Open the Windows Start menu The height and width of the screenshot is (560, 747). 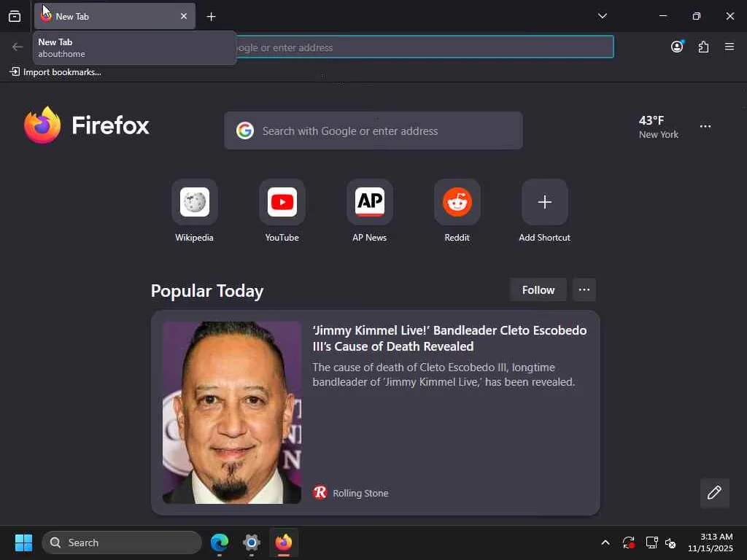click(23, 542)
